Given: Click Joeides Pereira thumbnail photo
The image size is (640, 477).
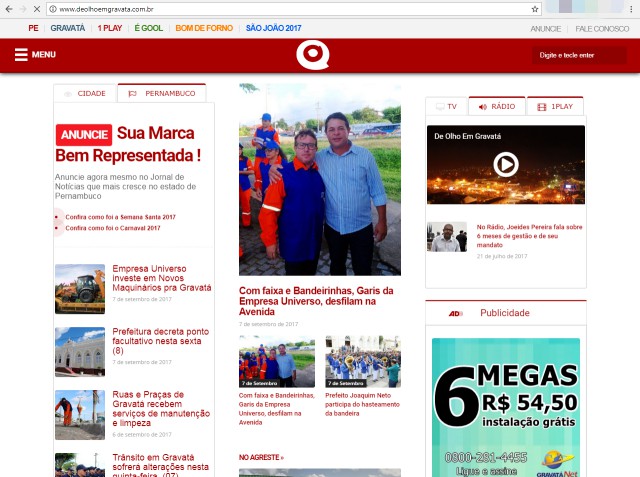Looking at the screenshot, I should point(447,237).
